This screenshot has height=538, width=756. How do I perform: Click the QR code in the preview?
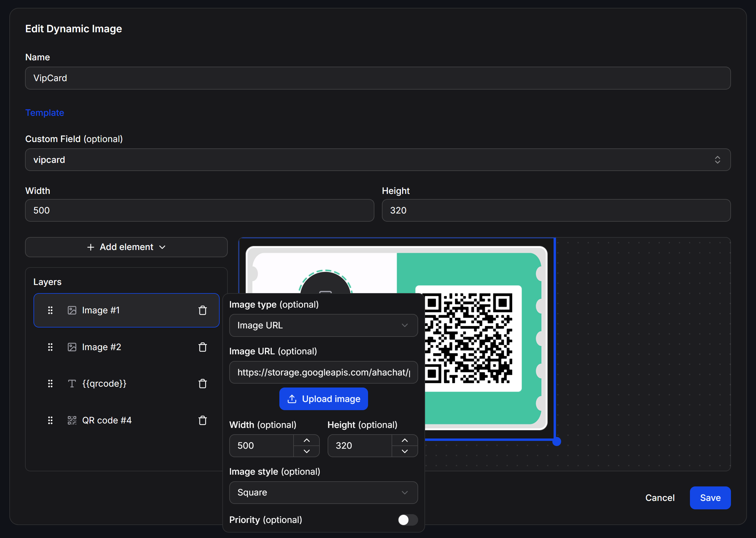click(469, 338)
